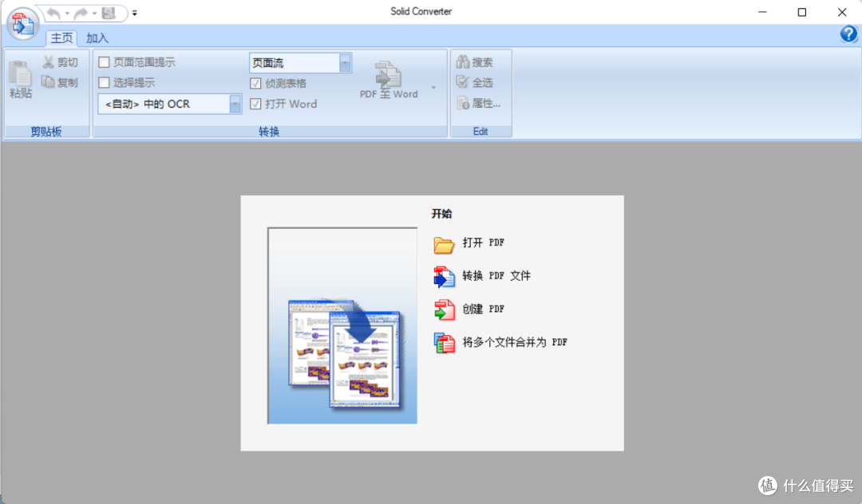862x504 pixels.
Task: Enable the 页面范围提示 checkbox
Action: tap(104, 62)
